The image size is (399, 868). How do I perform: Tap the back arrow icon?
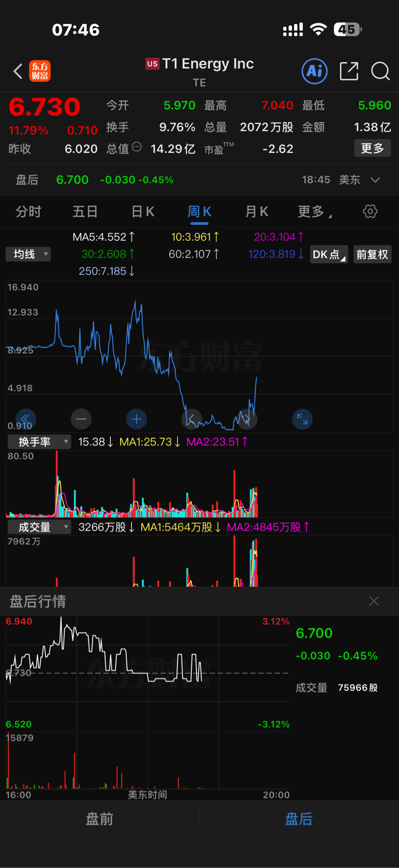pos(18,71)
